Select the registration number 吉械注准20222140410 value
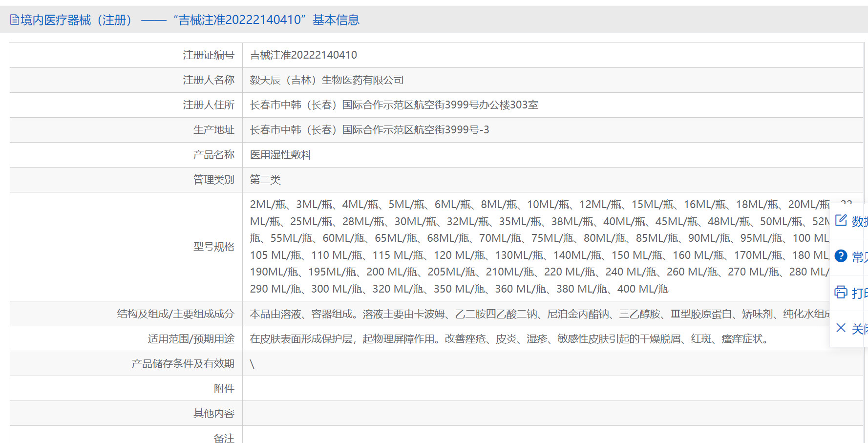The width and height of the screenshot is (868, 443). pyautogui.click(x=303, y=55)
